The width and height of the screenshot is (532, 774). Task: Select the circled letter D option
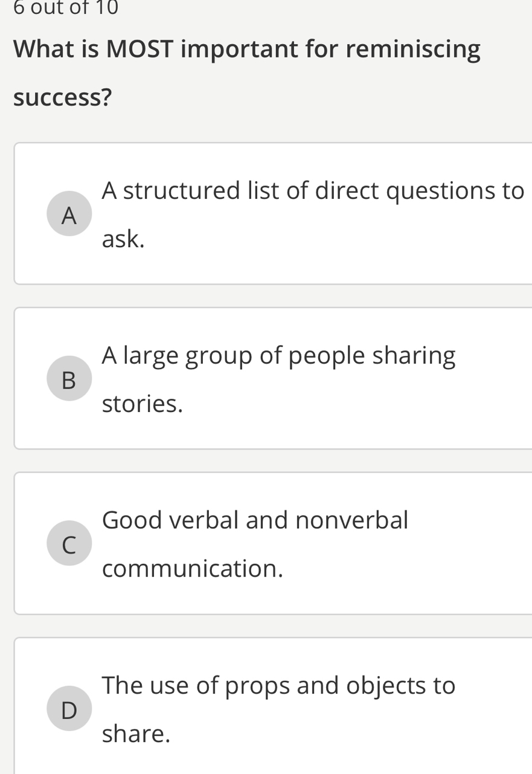pos(69,709)
